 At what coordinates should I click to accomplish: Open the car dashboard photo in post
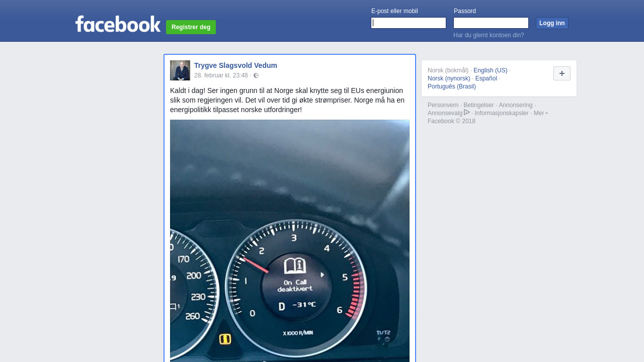290,241
